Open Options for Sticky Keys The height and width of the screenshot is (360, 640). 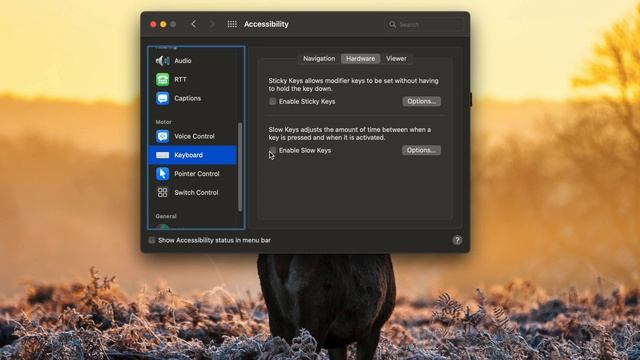(x=422, y=101)
